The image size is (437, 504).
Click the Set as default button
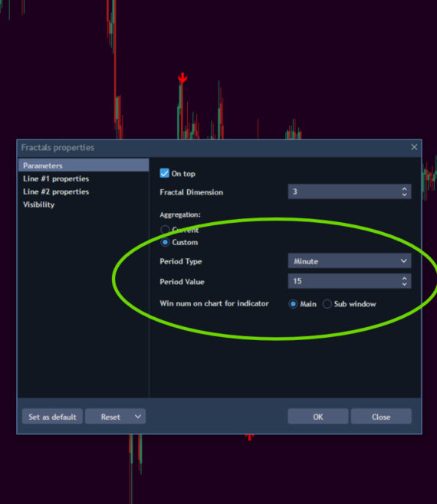pyautogui.click(x=52, y=417)
